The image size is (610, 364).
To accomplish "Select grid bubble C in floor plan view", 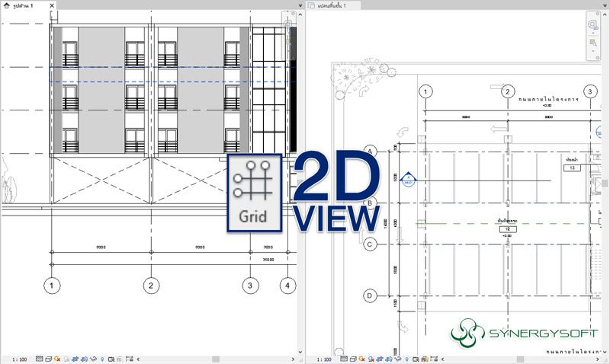I will pos(370,244).
